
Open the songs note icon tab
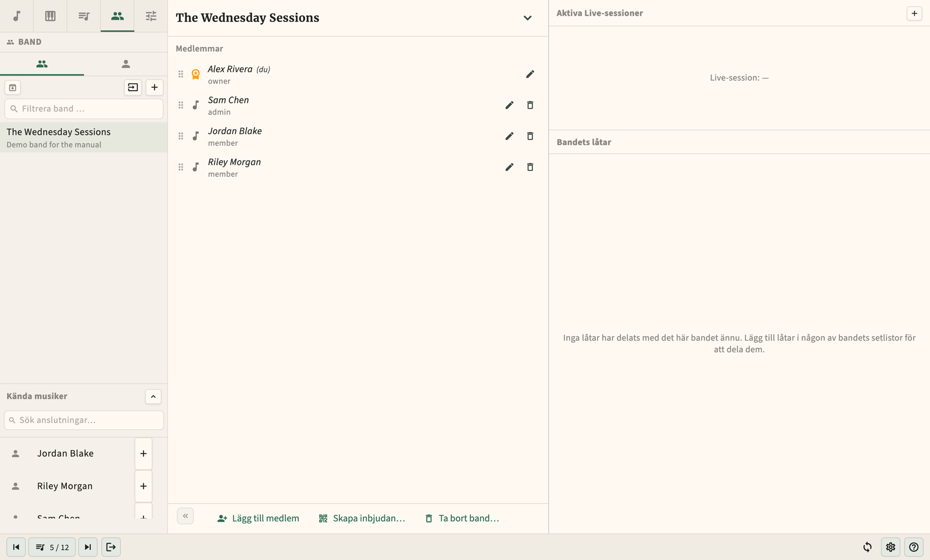pyautogui.click(x=17, y=16)
